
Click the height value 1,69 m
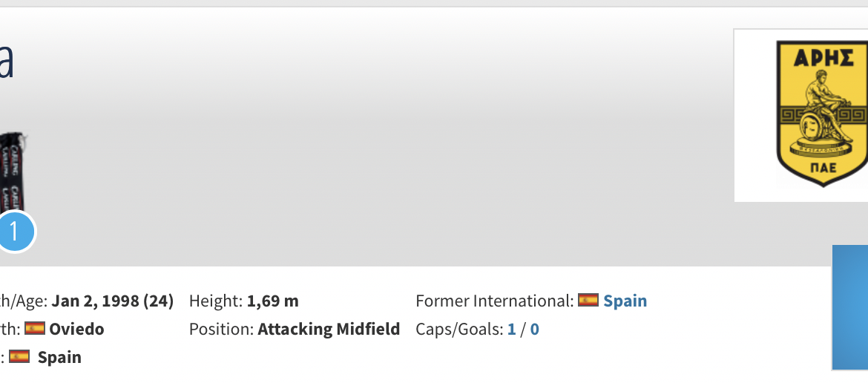point(272,301)
